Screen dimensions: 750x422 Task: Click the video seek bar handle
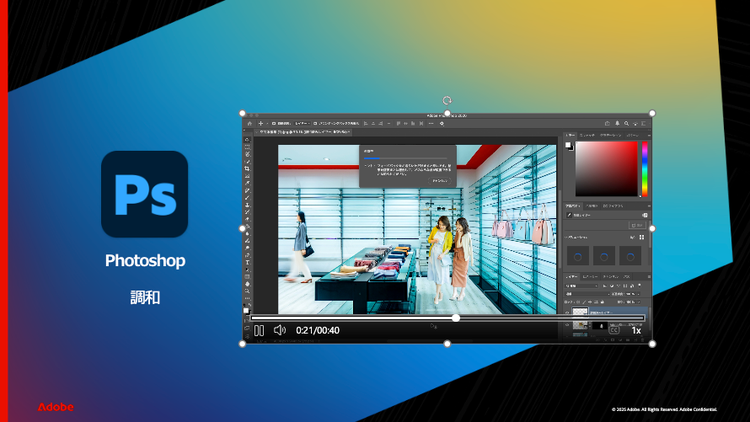tap(456, 318)
